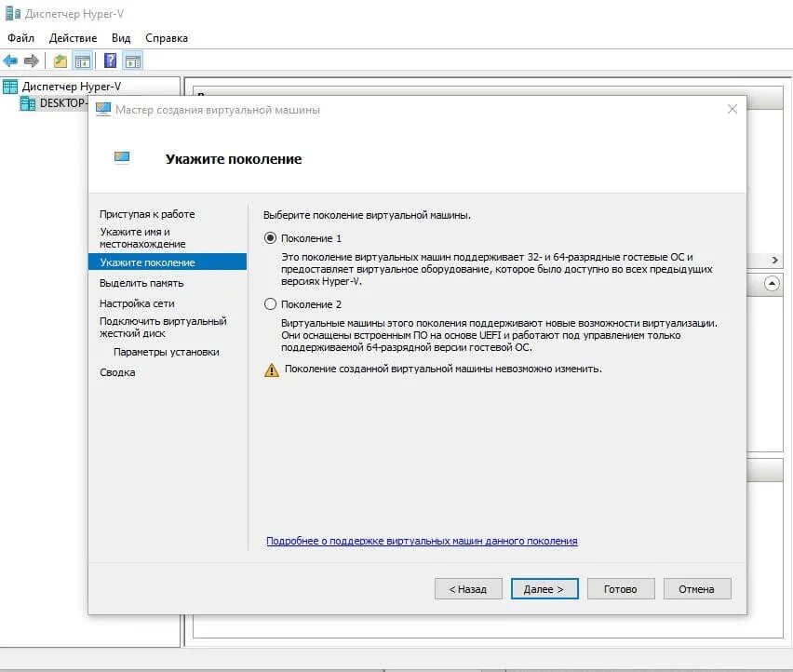This screenshot has width=793, height=672.
Task: Close the virtual machine wizard dialog
Action: tap(733, 109)
